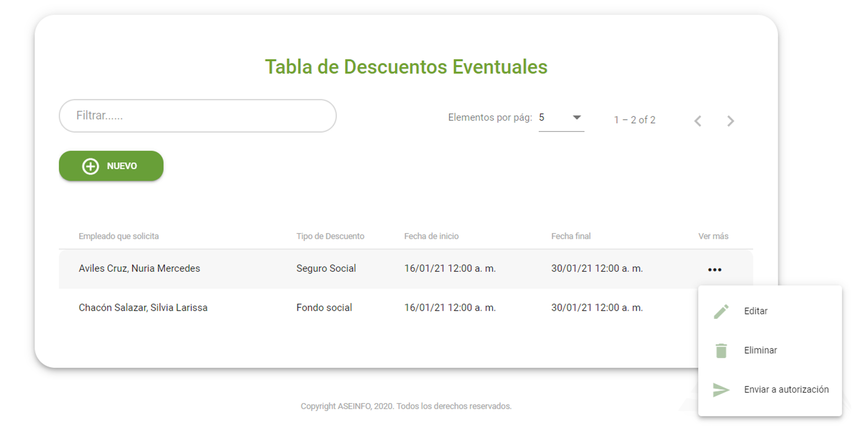Click the Tipo de Descuento column header
This screenshot has height=434, width=868.
(330, 236)
